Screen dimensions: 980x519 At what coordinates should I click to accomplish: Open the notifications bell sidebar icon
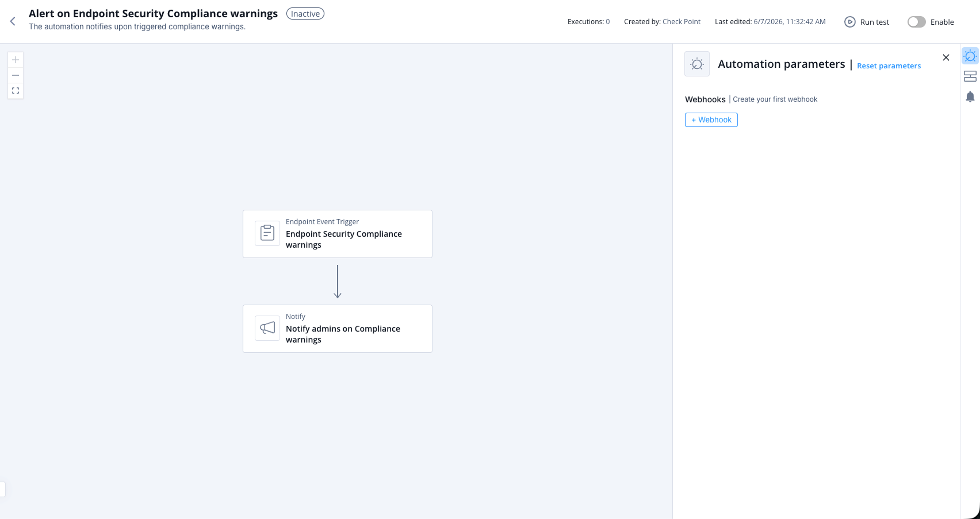(970, 97)
